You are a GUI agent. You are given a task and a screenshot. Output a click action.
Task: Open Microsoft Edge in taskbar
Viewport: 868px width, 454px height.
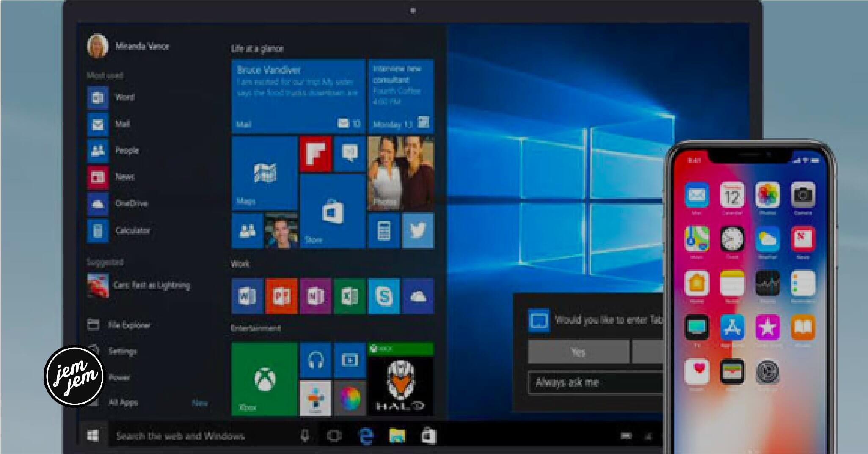(x=366, y=436)
